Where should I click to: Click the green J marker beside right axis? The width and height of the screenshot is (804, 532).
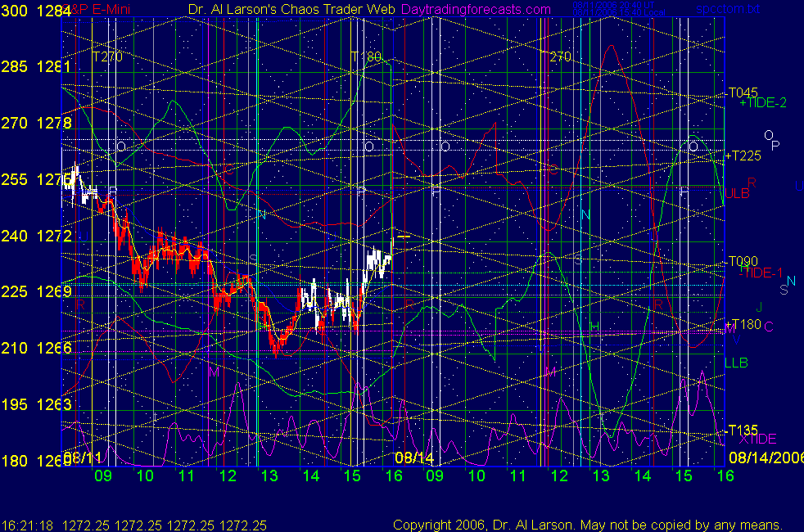(x=759, y=308)
